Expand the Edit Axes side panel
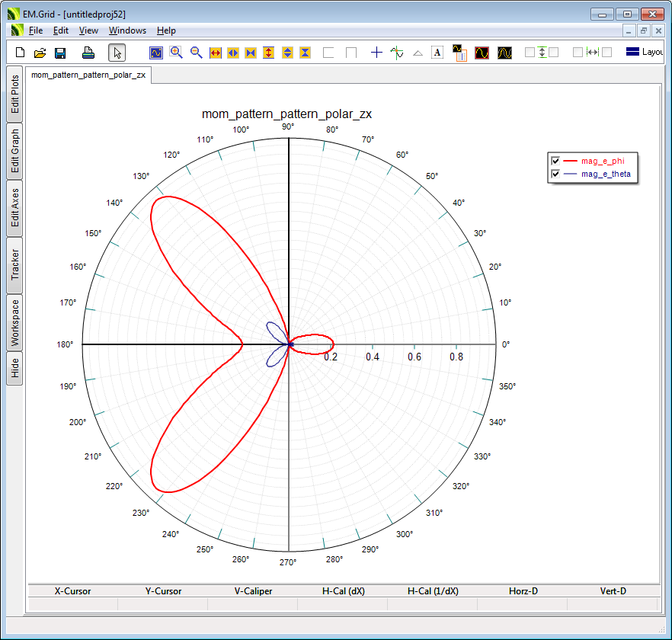Image resolution: width=672 pixels, height=640 pixels. pyautogui.click(x=14, y=207)
